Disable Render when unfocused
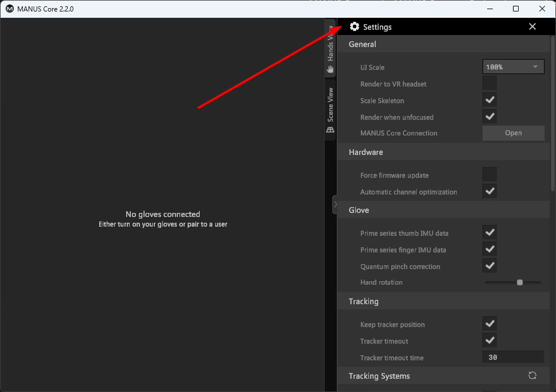The height and width of the screenshot is (392, 556). (x=489, y=117)
